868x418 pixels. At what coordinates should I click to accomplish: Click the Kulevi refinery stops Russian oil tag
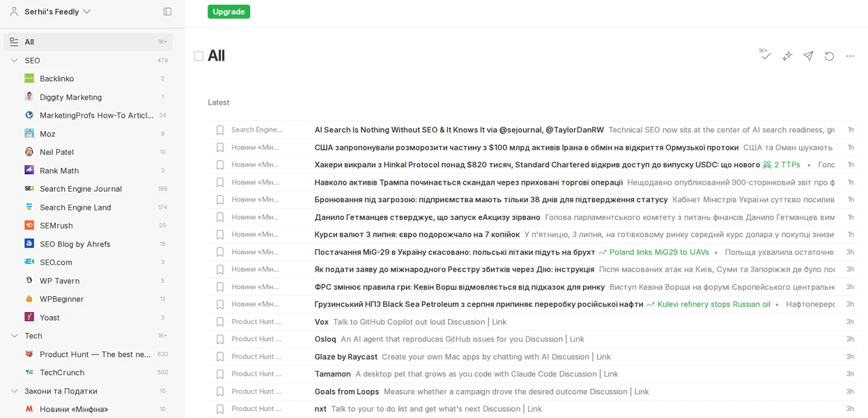pos(708,304)
